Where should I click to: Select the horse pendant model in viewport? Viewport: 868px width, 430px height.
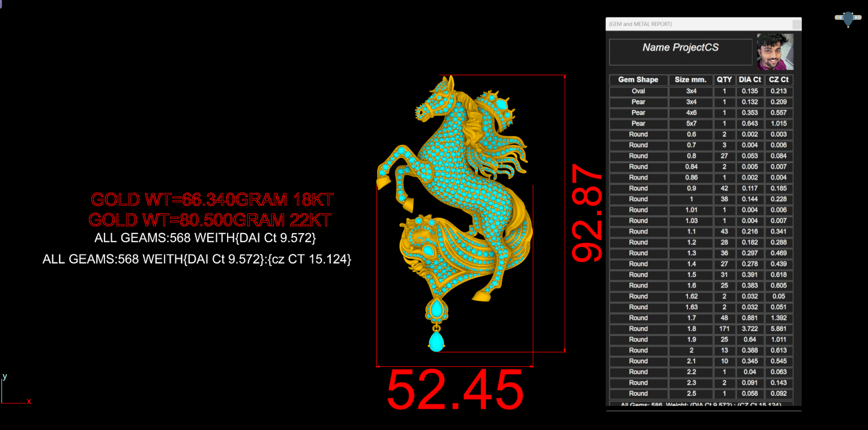(x=455, y=213)
